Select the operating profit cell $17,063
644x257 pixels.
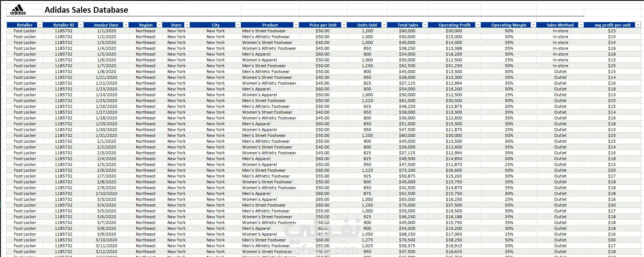click(454, 234)
